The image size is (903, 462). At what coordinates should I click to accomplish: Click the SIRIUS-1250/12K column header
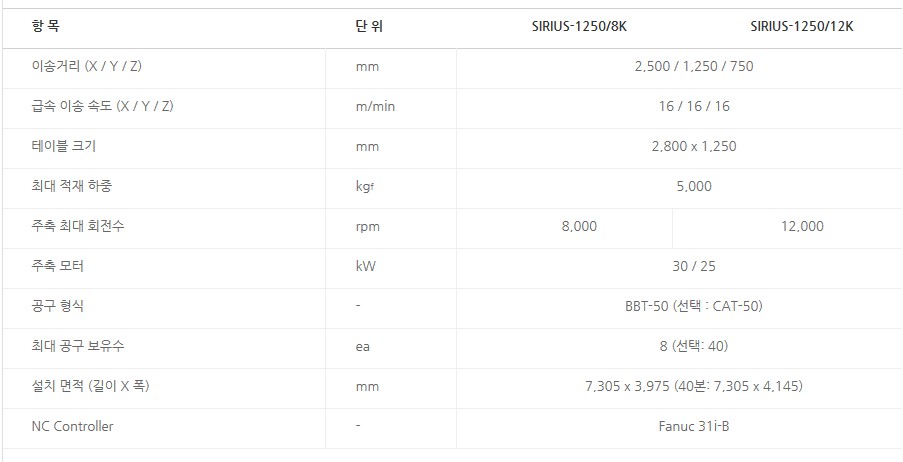[x=801, y=27]
